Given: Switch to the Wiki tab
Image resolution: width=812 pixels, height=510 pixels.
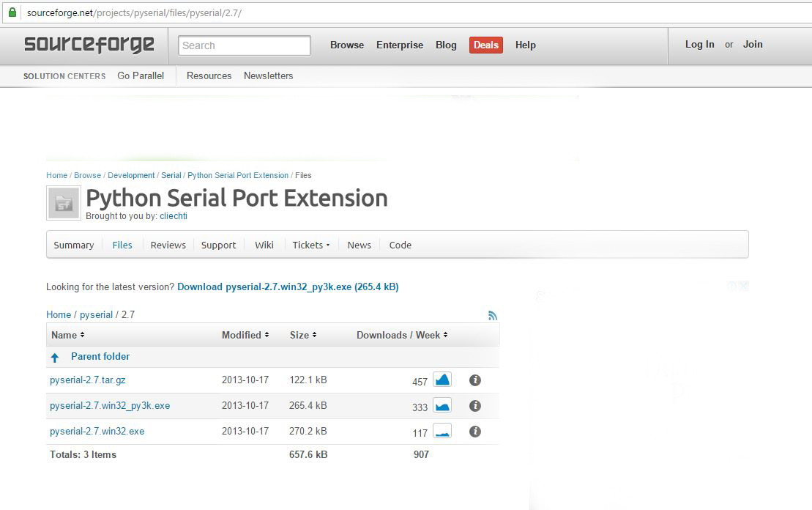Looking at the screenshot, I should [264, 245].
